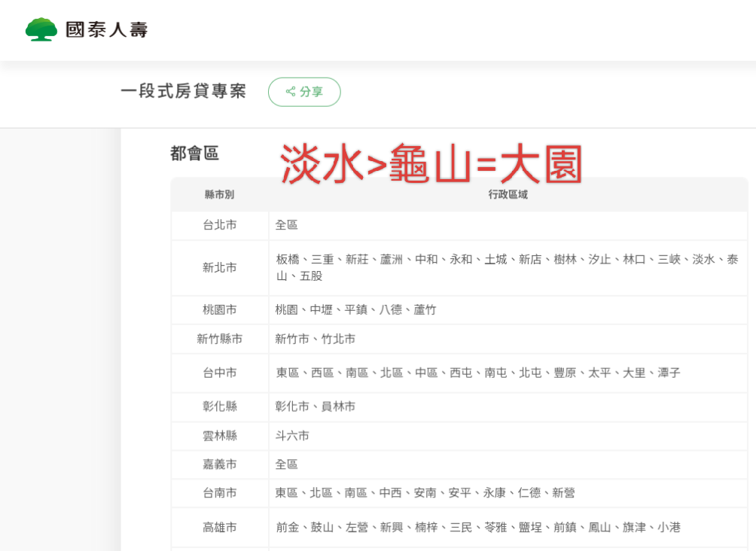756x551 pixels.
Task: Click the 縣市別 column header
Action: (219, 195)
